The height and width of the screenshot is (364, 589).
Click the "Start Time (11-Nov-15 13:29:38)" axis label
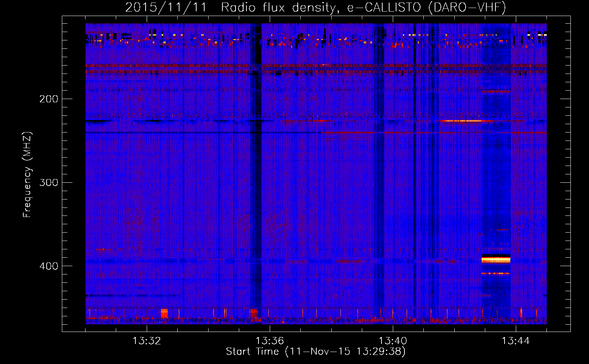tap(316, 352)
